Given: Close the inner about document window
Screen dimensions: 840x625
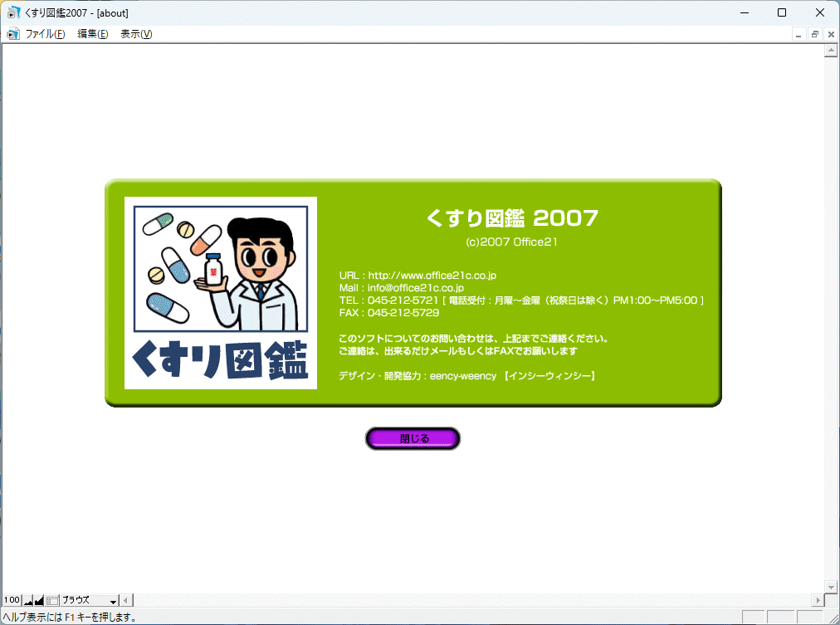Looking at the screenshot, I should tap(831, 34).
